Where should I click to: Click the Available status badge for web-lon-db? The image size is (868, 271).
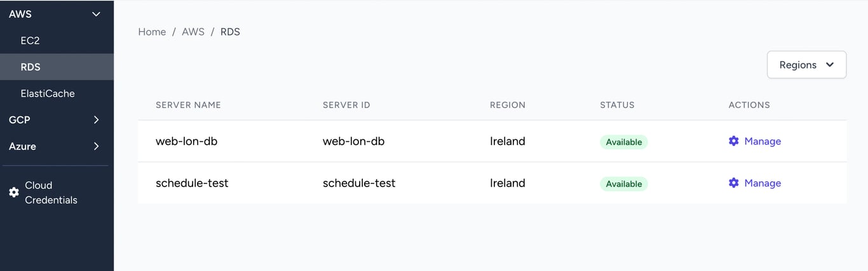pyautogui.click(x=623, y=142)
